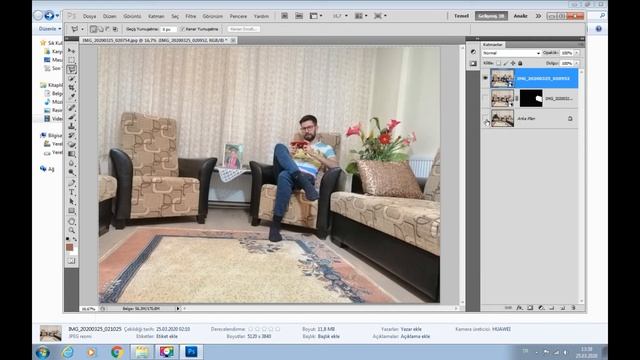Viewport: 640px width, 360px height.
Task: Open the Fill slider arrow
Action: (577, 63)
